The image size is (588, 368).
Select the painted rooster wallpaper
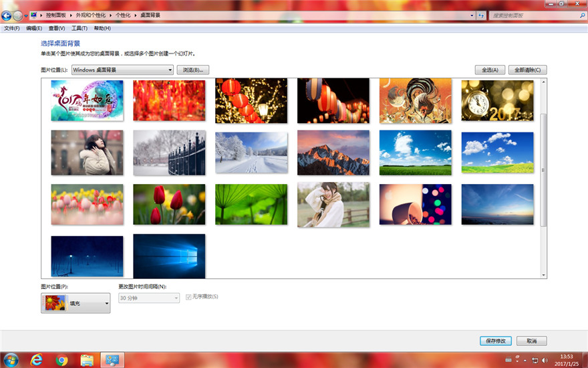pyautogui.click(x=416, y=100)
